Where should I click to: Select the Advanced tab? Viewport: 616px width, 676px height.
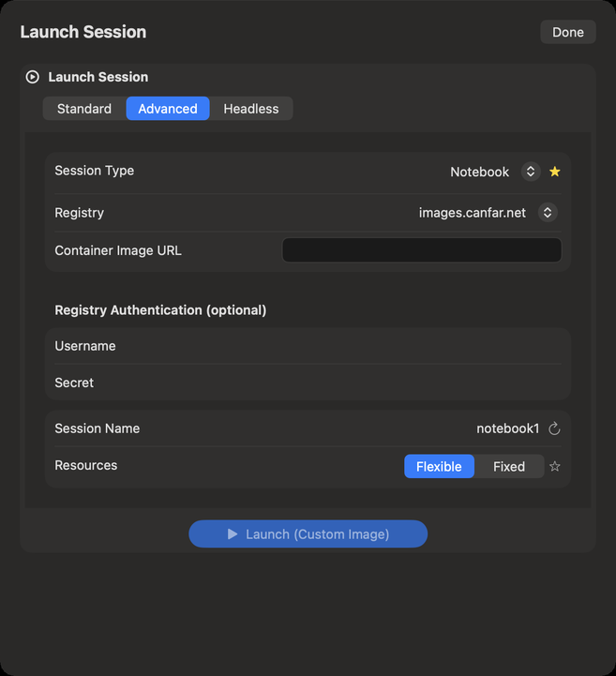coord(168,109)
